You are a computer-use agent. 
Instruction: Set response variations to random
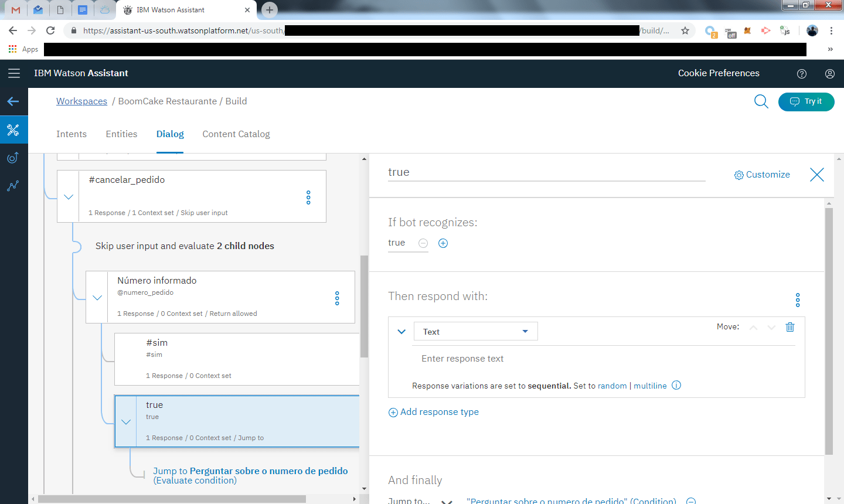click(x=612, y=386)
